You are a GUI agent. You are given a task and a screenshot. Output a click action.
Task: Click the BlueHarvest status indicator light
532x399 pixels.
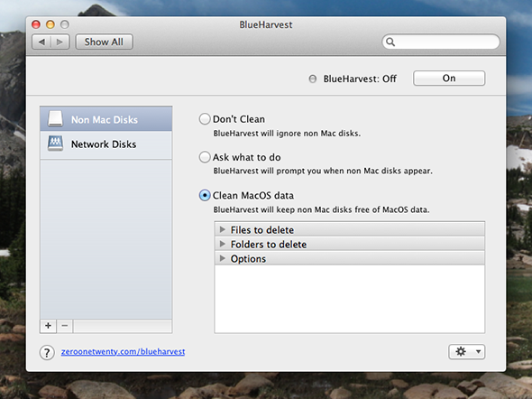(313, 79)
